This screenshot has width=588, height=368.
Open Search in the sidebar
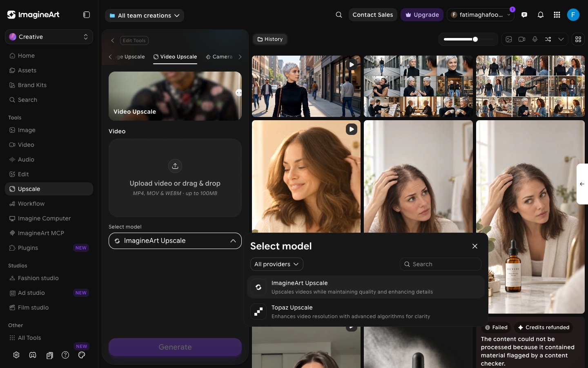click(49, 100)
